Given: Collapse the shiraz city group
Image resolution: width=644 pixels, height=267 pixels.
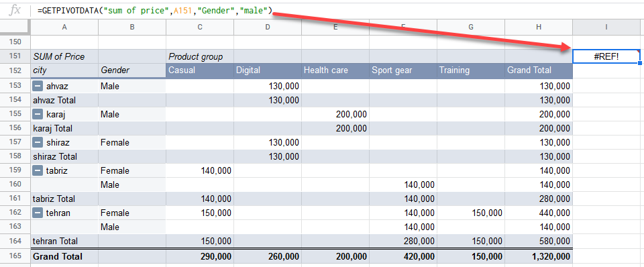Looking at the screenshot, I should pyautogui.click(x=38, y=142).
